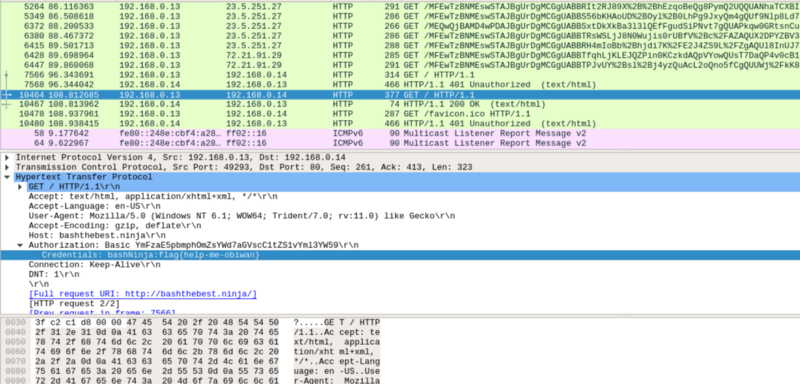800x384 pixels.
Task: Select packet 5349 row
Action: pos(400,16)
